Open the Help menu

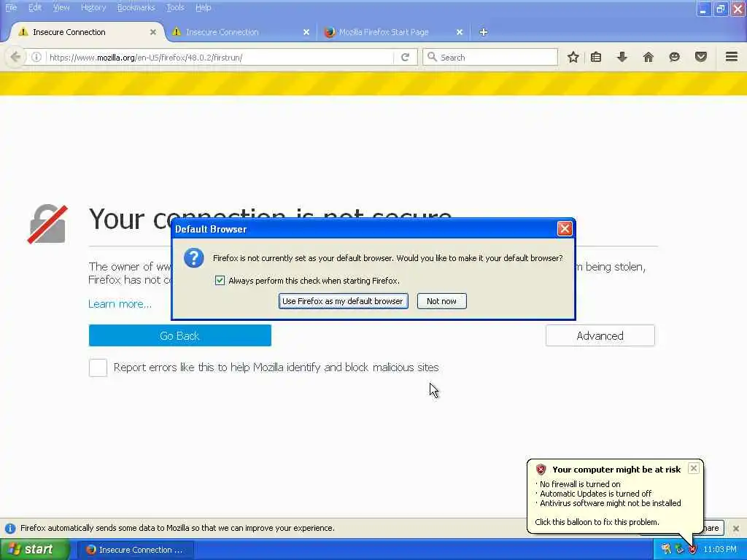tap(203, 7)
